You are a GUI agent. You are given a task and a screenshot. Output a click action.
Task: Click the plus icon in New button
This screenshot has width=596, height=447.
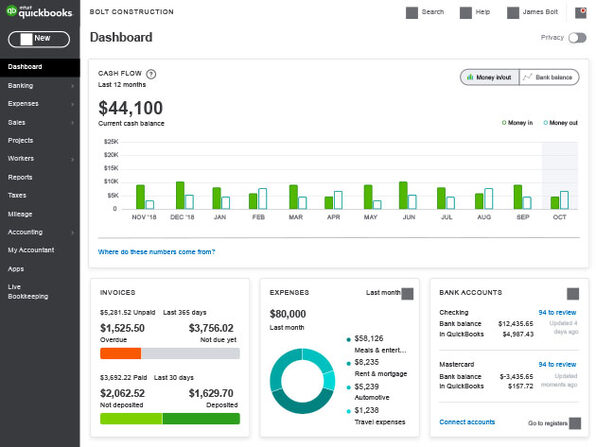[x=26, y=39]
